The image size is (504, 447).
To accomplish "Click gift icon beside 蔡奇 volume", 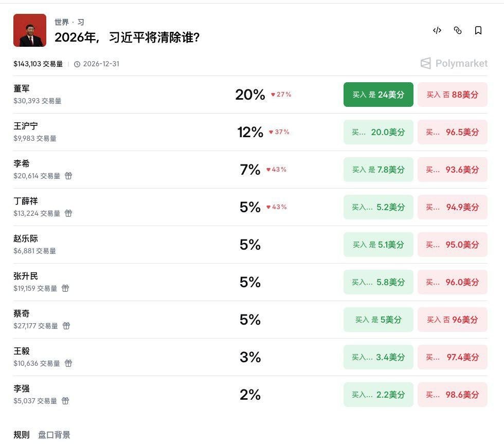I will click(x=66, y=326).
